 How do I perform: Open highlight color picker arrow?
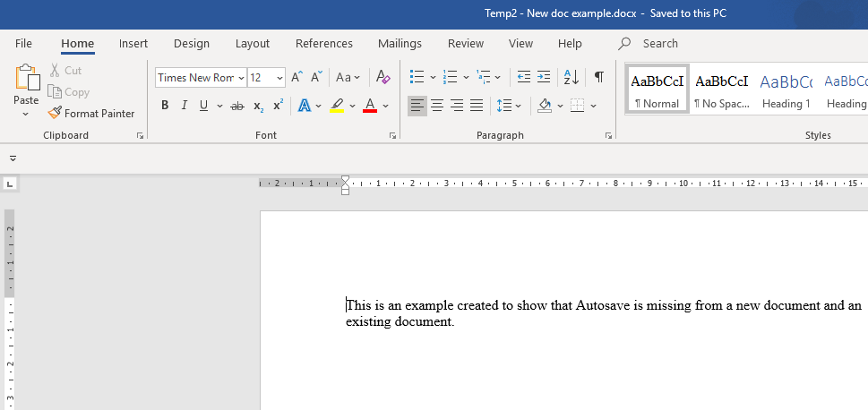[353, 106]
